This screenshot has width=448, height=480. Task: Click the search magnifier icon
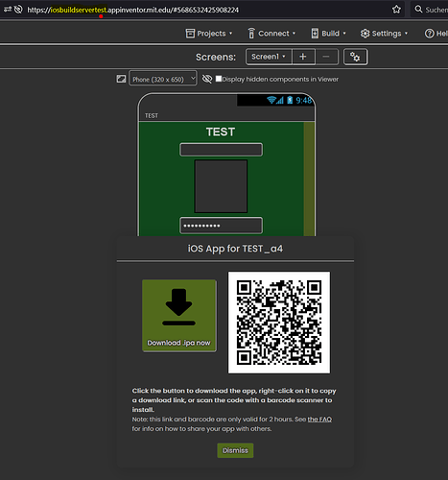[x=418, y=10]
